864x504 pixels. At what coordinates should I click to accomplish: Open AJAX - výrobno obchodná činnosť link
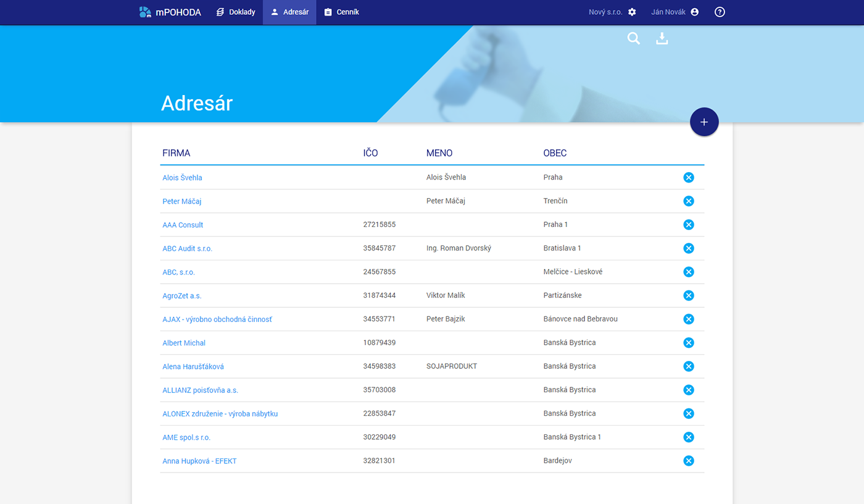point(217,320)
